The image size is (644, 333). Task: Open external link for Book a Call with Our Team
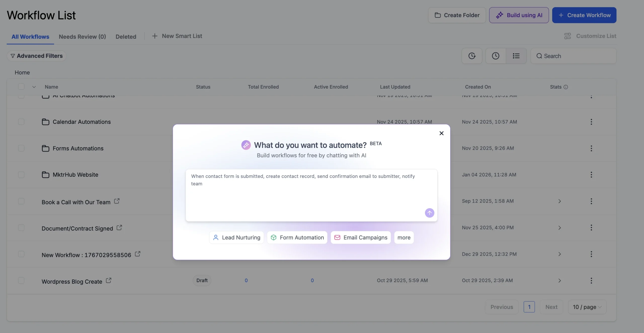point(117,201)
